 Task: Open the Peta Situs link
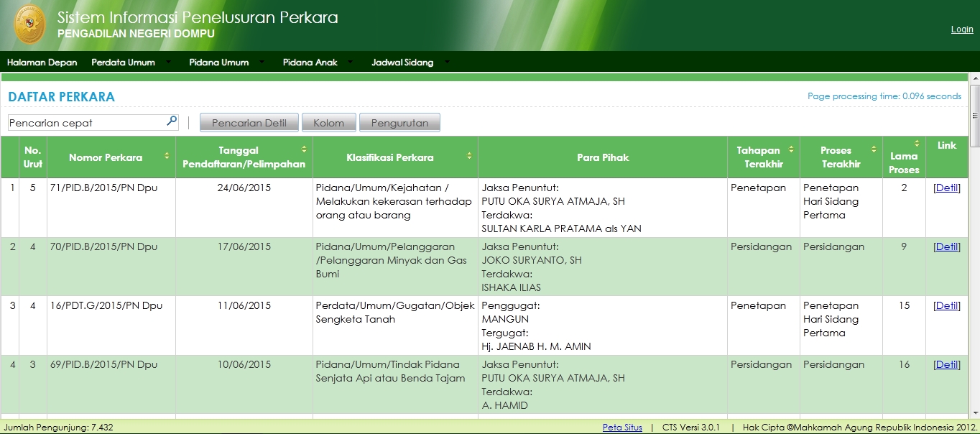622,428
